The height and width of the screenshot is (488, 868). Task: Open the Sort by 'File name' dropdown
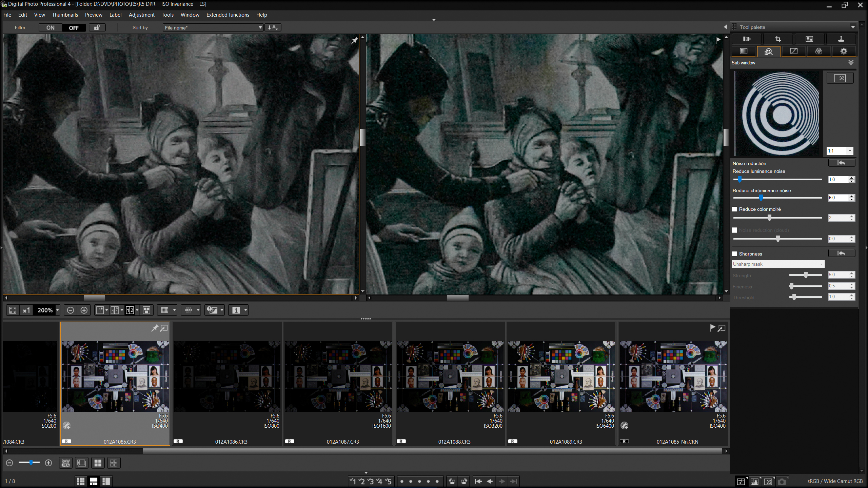tap(213, 28)
